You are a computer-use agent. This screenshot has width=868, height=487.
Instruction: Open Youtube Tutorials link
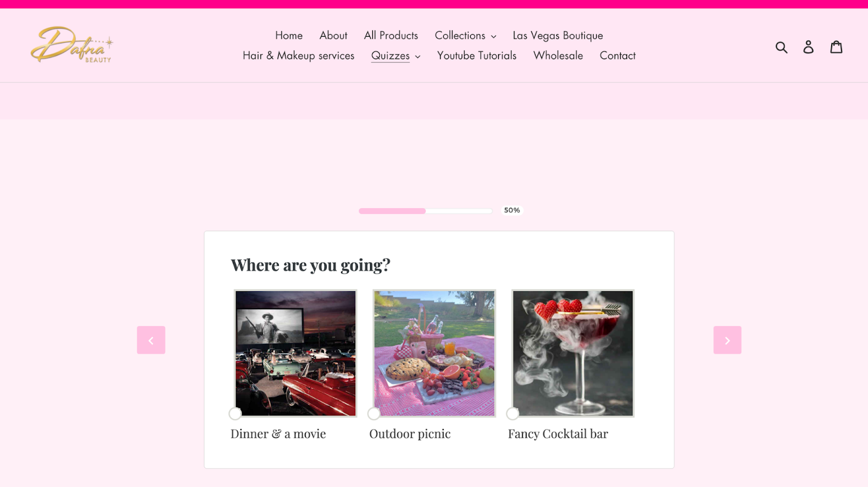pyautogui.click(x=477, y=56)
